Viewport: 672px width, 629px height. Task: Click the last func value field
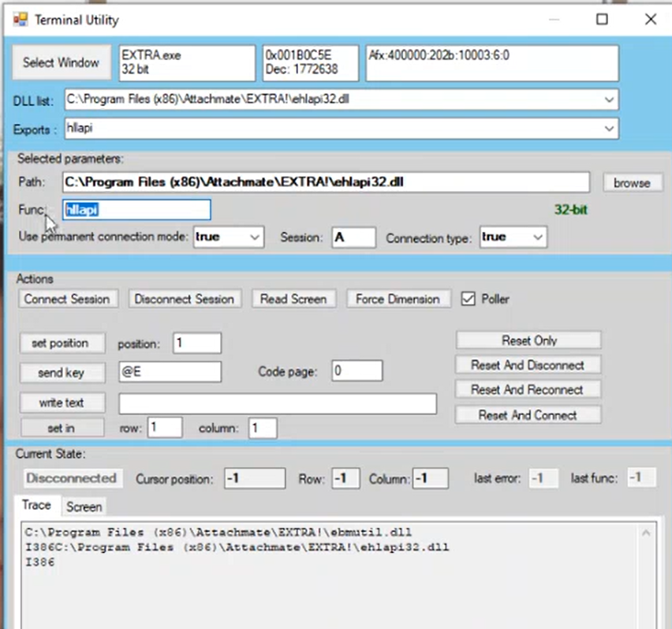[641, 477]
